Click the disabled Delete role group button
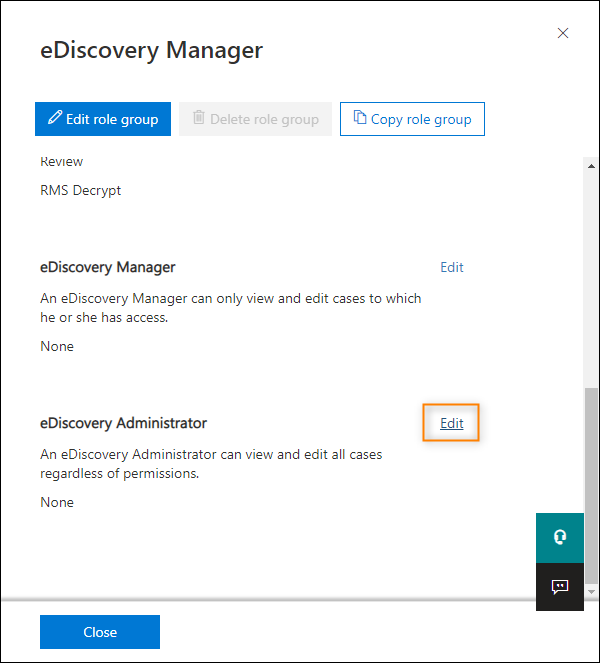Viewport: 600px width, 663px height. [255, 119]
